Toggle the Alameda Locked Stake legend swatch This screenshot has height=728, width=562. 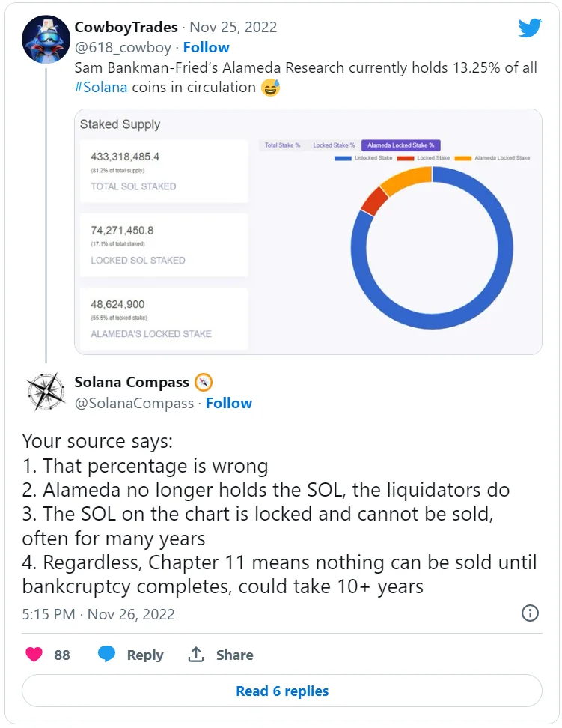pyautogui.click(x=463, y=158)
